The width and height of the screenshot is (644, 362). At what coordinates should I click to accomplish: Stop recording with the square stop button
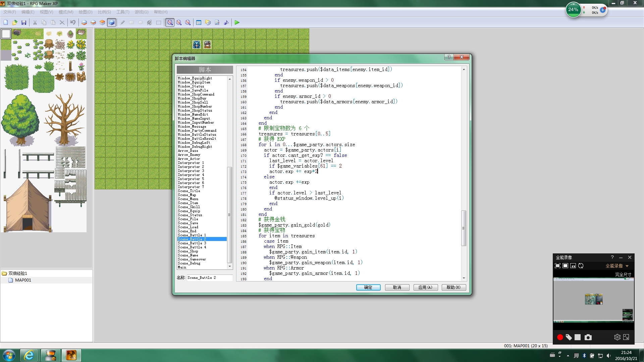(x=578, y=337)
